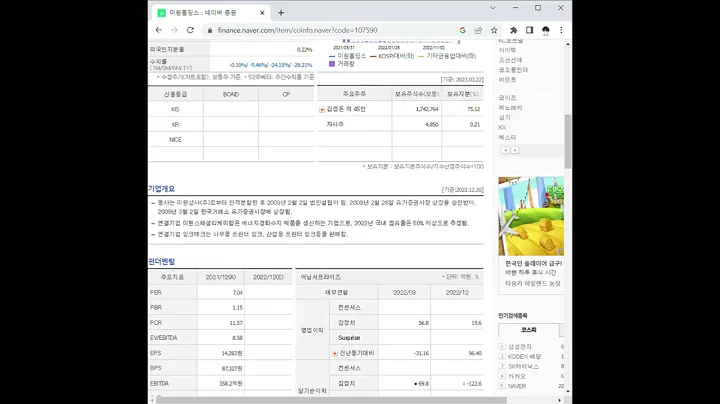Viewport: 720px width, 404px height.
Task: Click the BOND column header
Action: [231, 95]
